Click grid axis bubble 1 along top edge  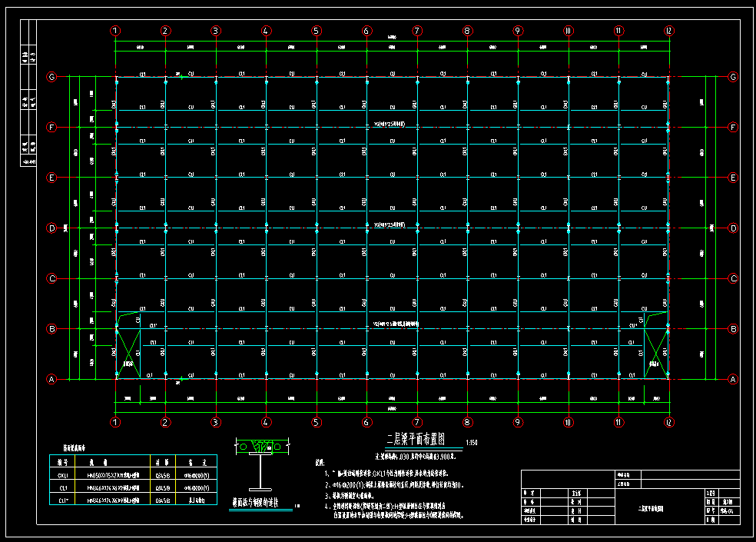click(115, 31)
